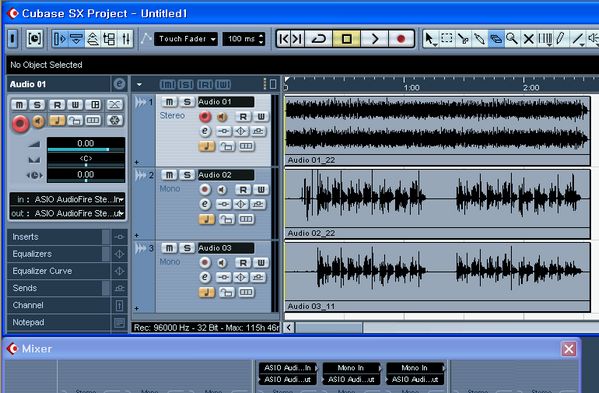The image size is (599, 393).
Task: Select the Split scissors tool
Action: tap(463, 39)
